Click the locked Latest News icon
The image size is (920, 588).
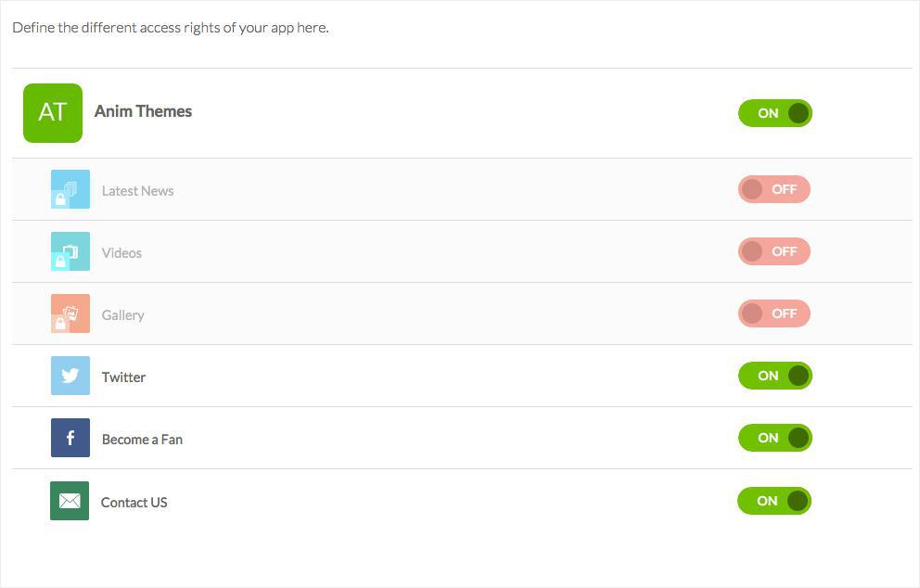(x=70, y=189)
